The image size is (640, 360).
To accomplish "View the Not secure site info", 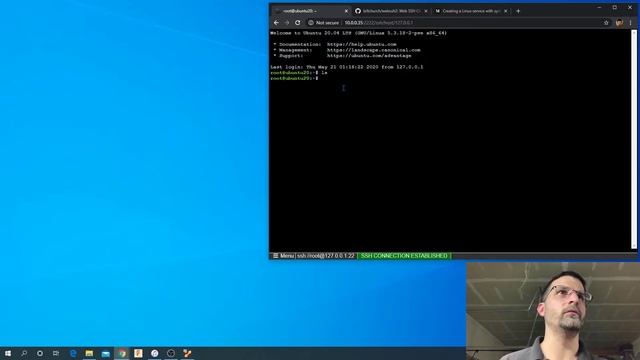I will (x=323, y=23).
